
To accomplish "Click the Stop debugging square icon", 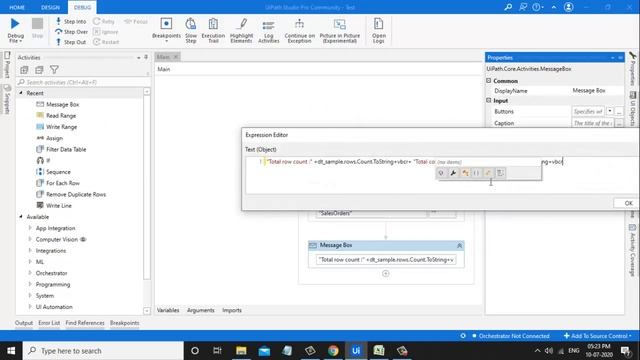I will (37, 24).
